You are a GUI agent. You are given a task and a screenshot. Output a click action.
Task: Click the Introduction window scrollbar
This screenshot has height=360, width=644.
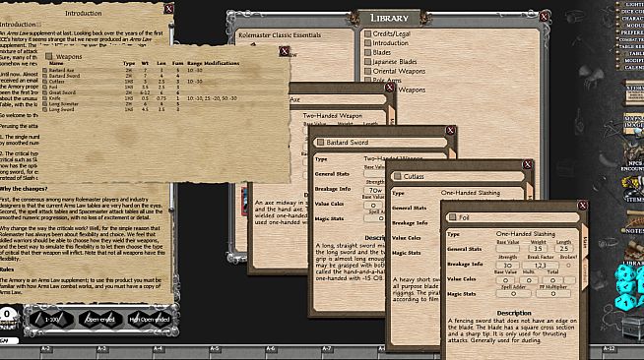point(171,119)
